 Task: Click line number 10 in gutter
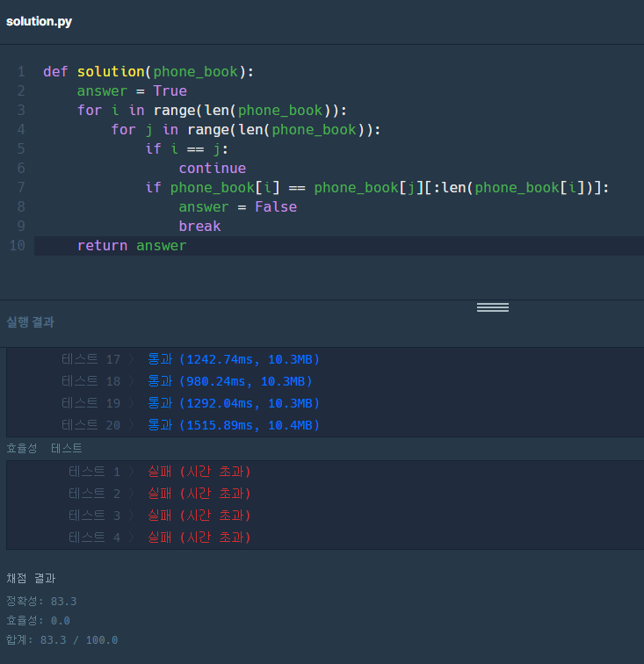(x=18, y=245)
